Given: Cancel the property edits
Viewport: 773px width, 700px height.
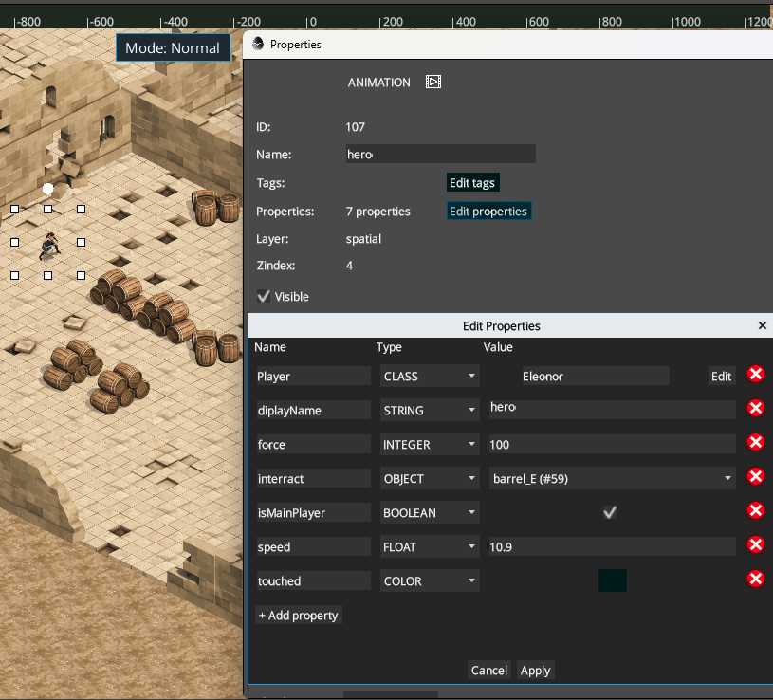Looking at the screenshot, I should [x=489, y=670].
